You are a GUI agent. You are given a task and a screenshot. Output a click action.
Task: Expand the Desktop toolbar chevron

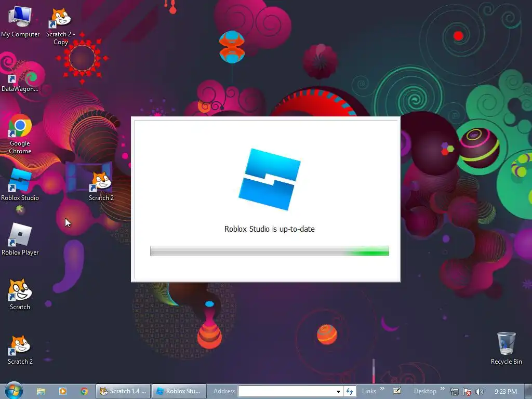coord(443,389)
